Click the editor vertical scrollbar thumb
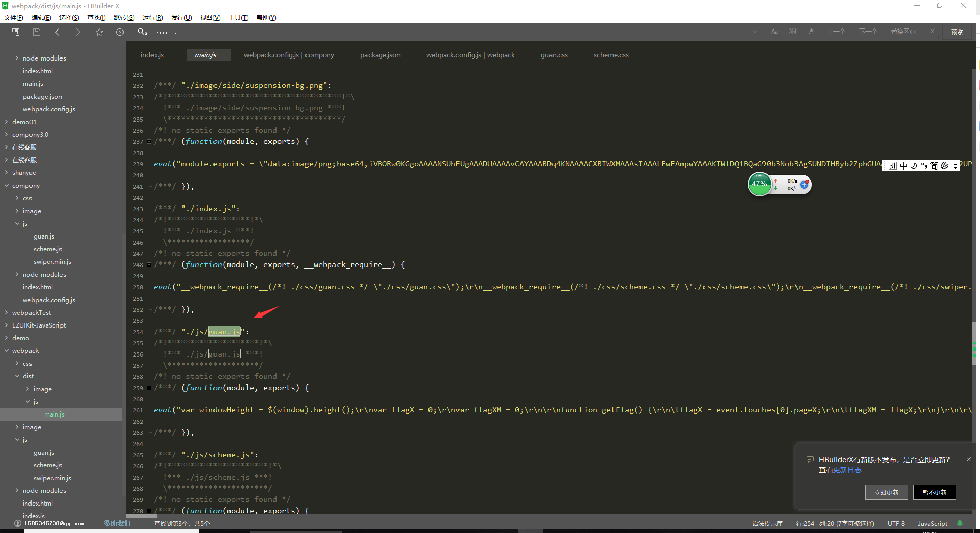This screenshot has height=533, width=980. click(x=974, y=343)
